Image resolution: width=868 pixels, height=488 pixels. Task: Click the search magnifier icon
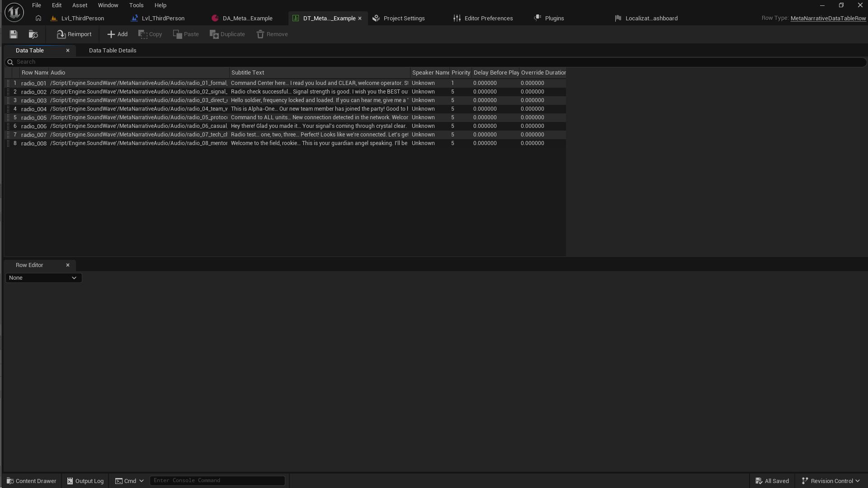10,62
